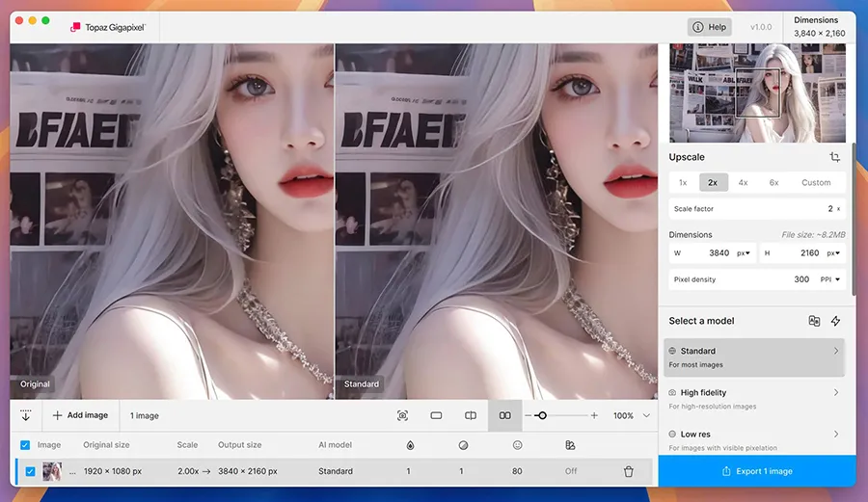
Task: Collapse the image list panel with the down-arrow icon
Action: click(x=25, y=415)
